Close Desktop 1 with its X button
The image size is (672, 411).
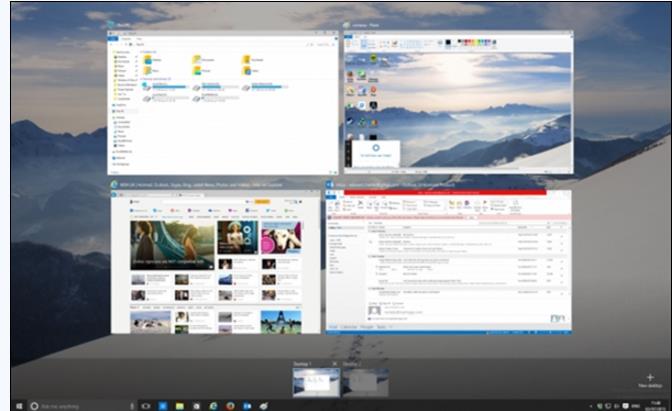coord(335,364)
